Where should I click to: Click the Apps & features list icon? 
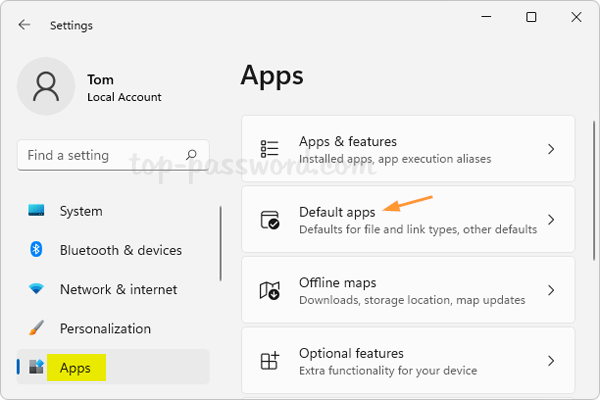(270, 149)
